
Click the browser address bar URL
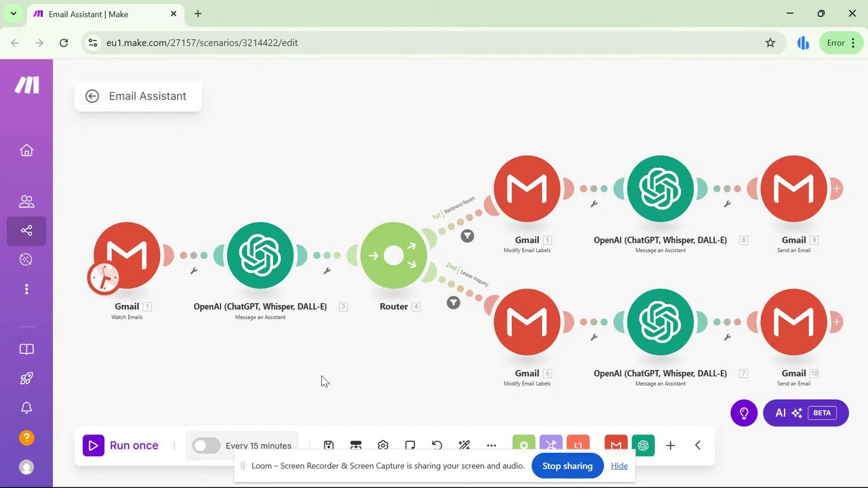(x=202, y=43)
